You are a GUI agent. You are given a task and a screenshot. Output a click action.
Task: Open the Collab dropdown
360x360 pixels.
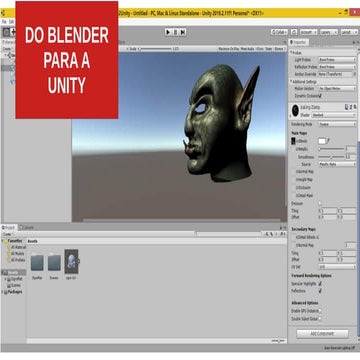pyautogui.click(x=279, y=32)
